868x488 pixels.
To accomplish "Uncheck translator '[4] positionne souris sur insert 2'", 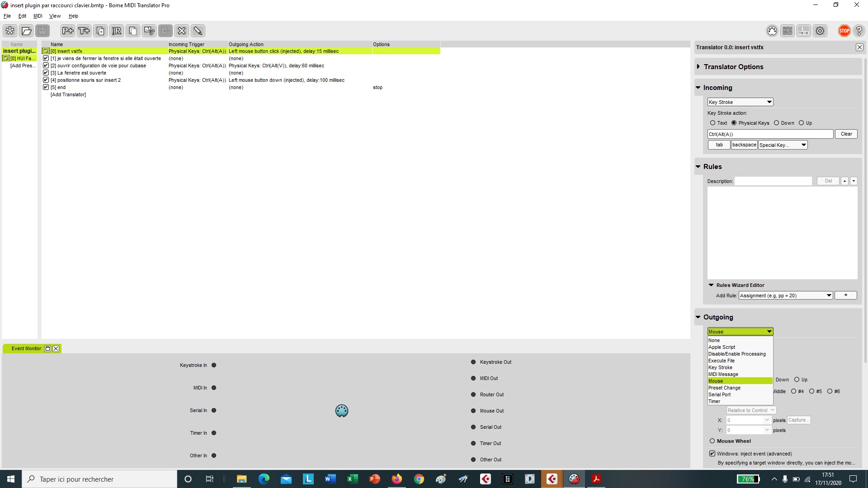I will (x=46, y=80).
